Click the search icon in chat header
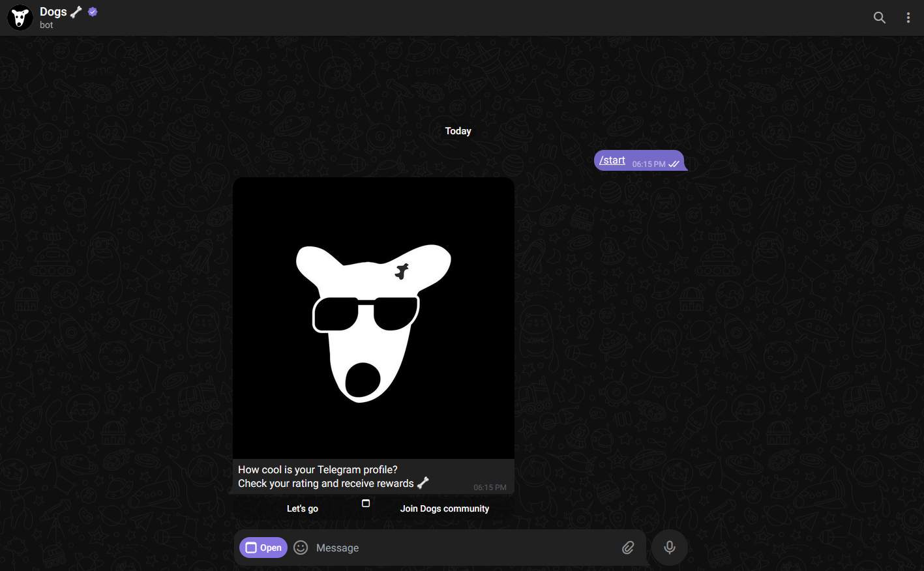The width and height of the screenshot is (924, 571). click(x=880, y=18)
